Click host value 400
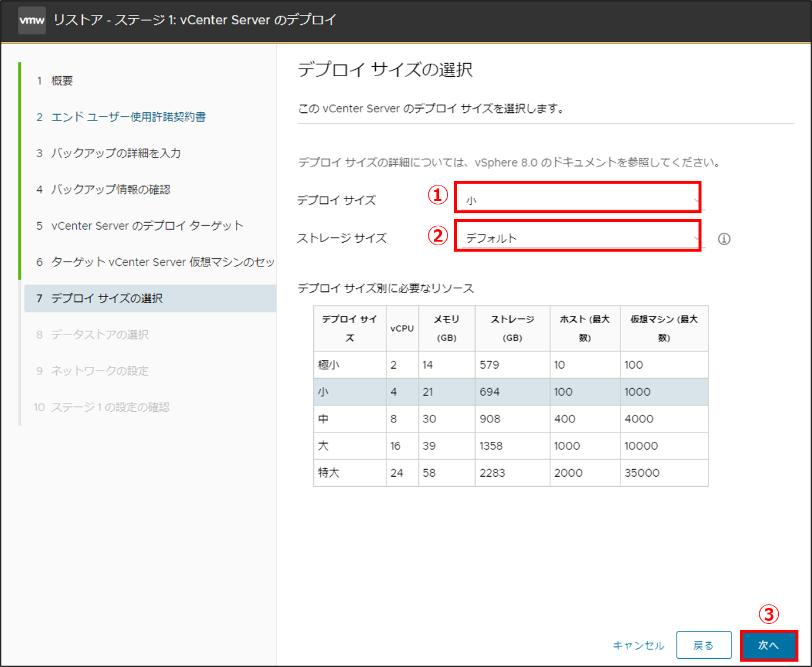 [564, 419]
